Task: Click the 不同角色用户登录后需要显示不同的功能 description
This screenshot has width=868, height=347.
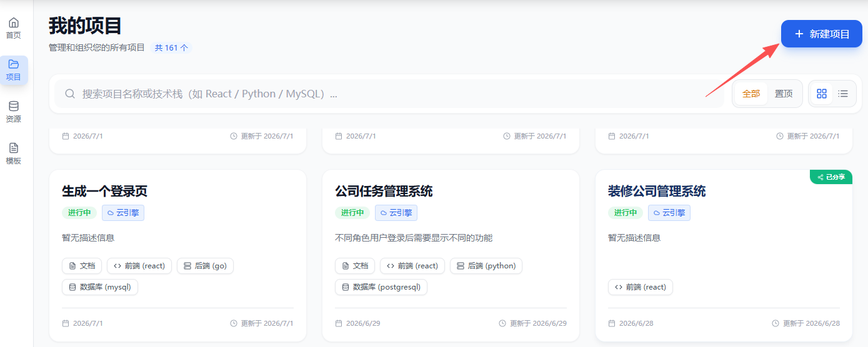Action: [x=414, y=238]
